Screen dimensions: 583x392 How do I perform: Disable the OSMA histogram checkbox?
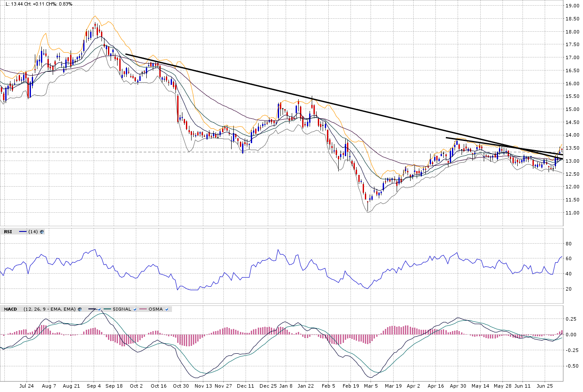point(167,309)
